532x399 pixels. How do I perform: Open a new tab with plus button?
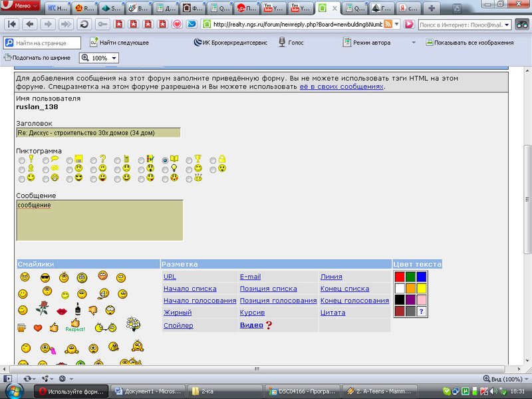pos(432,8)
